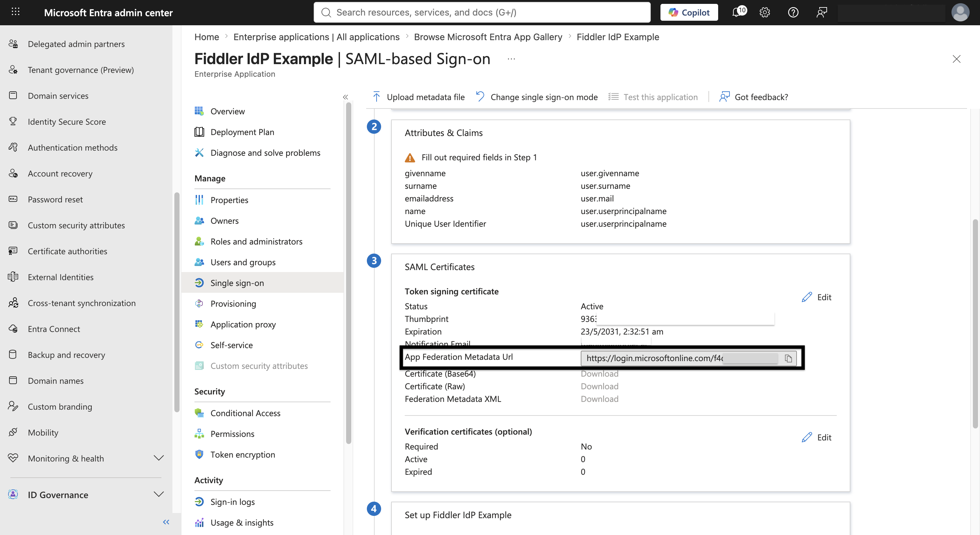Click Upload metadata file
The width and height of the screenshot is (980, 535).
tap(418, 97)
